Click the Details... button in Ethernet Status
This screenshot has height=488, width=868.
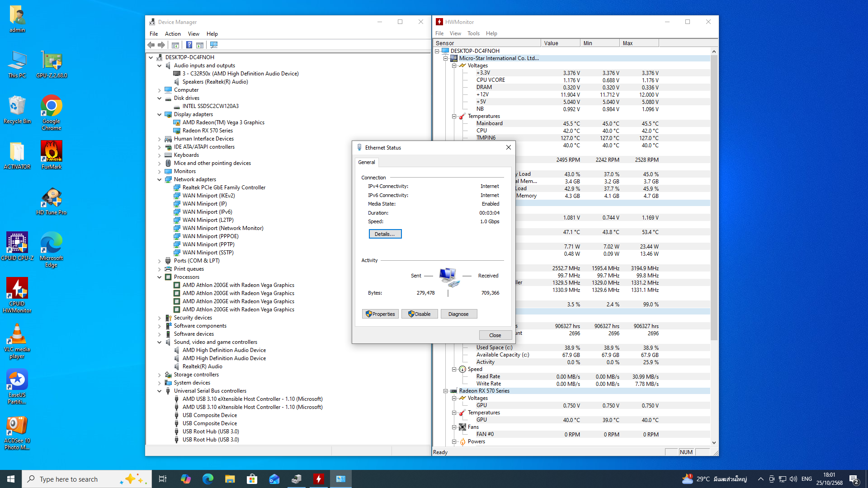[385, 234]
